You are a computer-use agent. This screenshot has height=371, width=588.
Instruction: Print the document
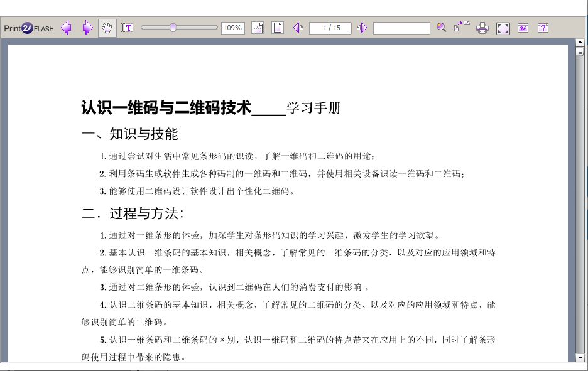[482, 28]
